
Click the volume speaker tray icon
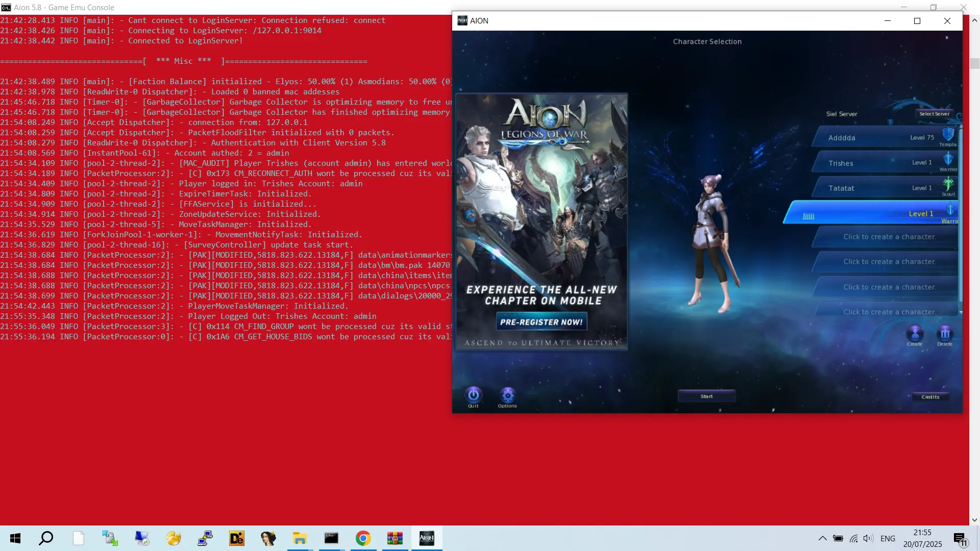(x=868, y=538)
